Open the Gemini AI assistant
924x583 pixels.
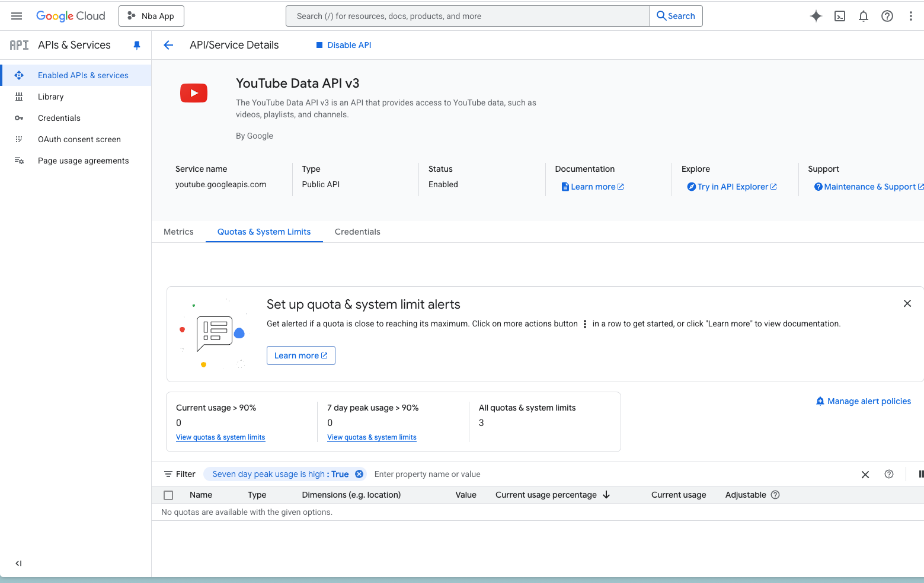click(x=816, y=16)
